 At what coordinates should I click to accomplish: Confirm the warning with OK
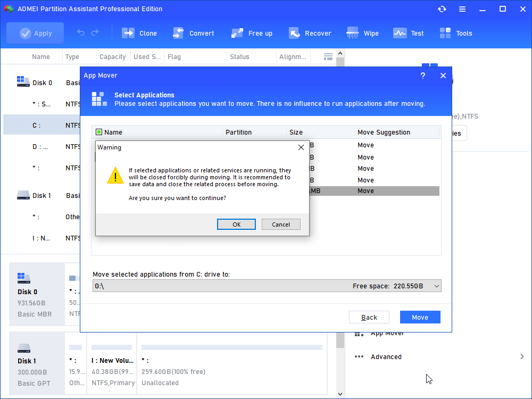[x=237, y=225]
